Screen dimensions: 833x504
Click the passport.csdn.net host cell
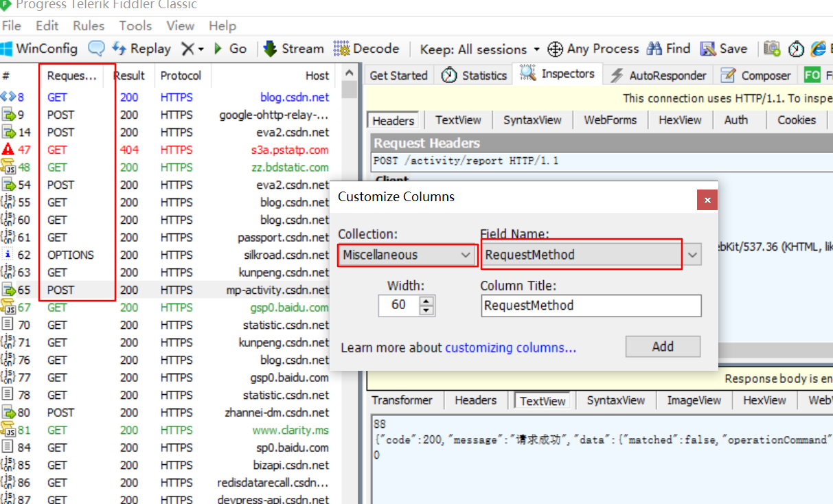[x=283, y=238]
